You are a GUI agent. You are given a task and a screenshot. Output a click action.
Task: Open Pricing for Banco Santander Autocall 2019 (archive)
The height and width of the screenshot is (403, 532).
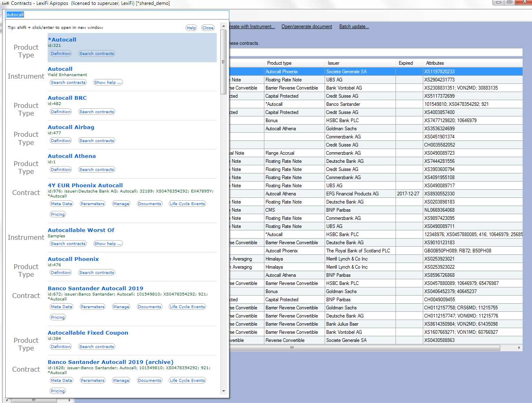[57, 391]
